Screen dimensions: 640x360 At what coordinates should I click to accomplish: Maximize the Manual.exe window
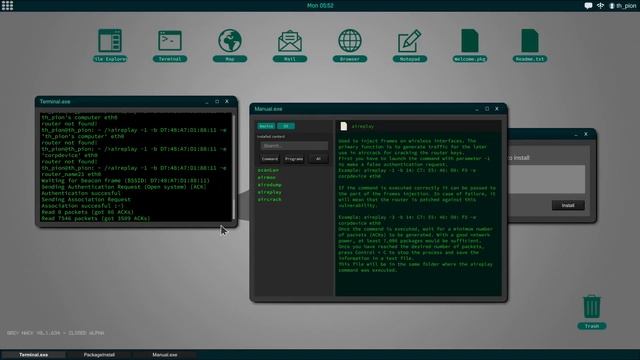[487, 109]
